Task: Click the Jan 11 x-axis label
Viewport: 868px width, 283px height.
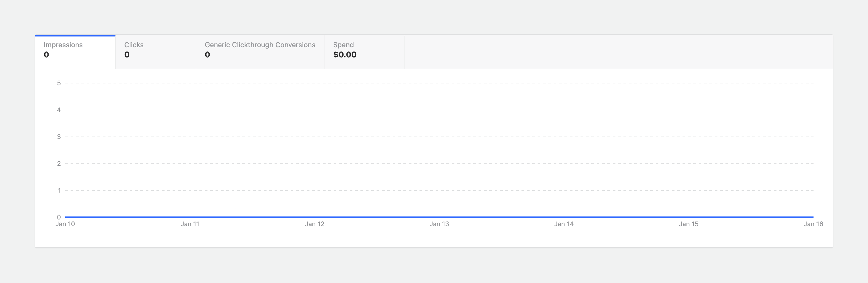Action: pyautogui.click(x=190, y=224)
